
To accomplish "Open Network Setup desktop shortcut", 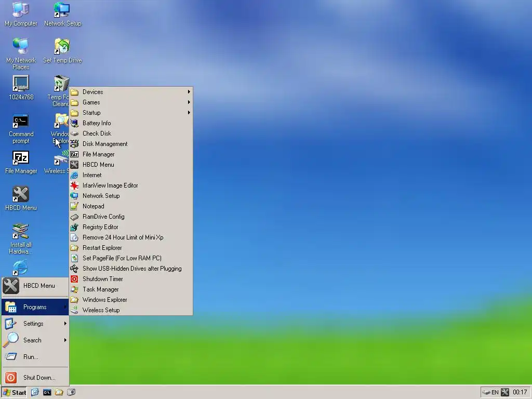I will 62,14.
